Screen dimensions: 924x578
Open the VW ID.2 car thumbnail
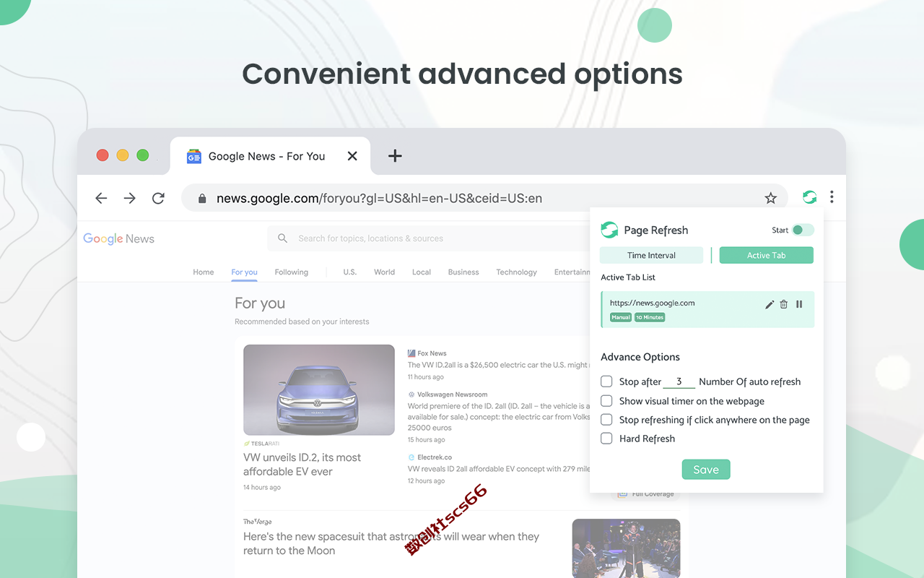[319, 389]
